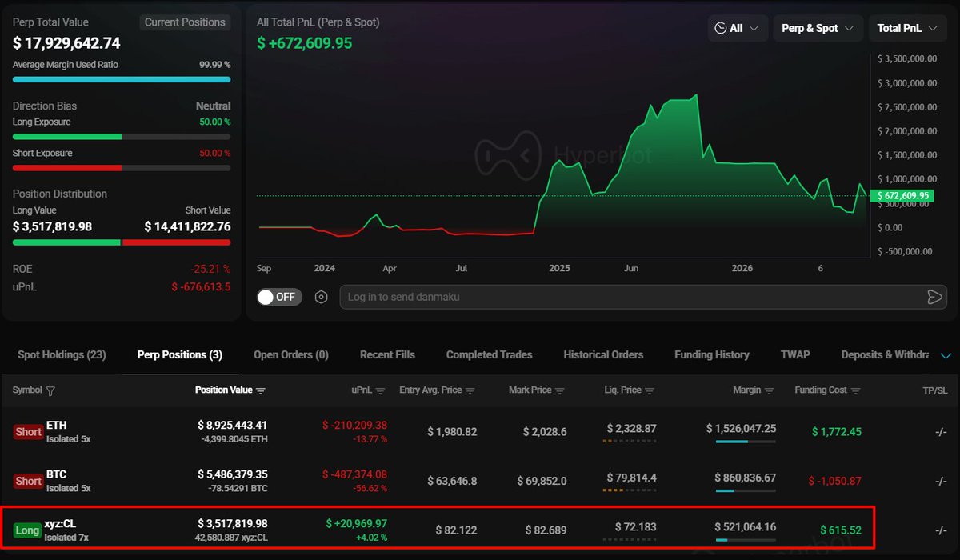
Task: Open the All time range dropdown
Action: pyautogui.click(x=738, y=28)
